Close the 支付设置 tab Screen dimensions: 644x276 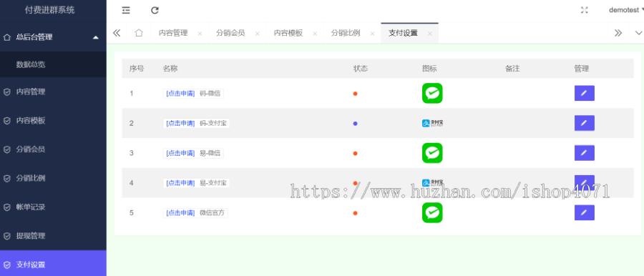click(430, 34)
